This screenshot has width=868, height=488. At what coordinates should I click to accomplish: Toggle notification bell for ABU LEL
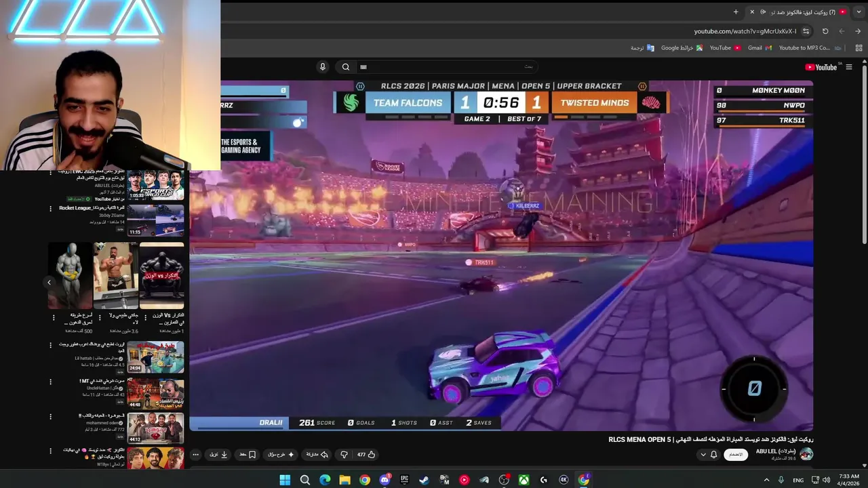click(x=713, y=455)
